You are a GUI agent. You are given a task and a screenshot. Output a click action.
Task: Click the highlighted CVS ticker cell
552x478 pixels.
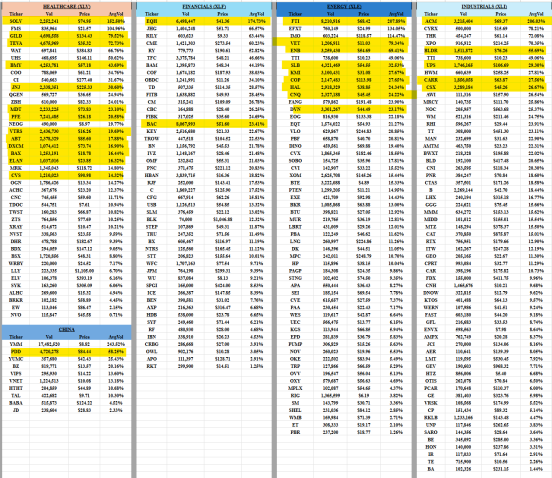click(16, 175)
